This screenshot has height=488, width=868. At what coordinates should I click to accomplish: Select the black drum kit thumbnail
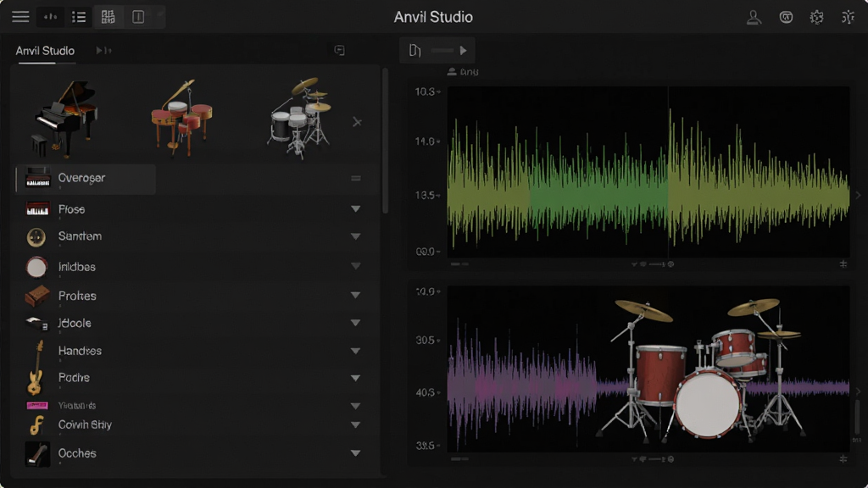coord(301,117)
